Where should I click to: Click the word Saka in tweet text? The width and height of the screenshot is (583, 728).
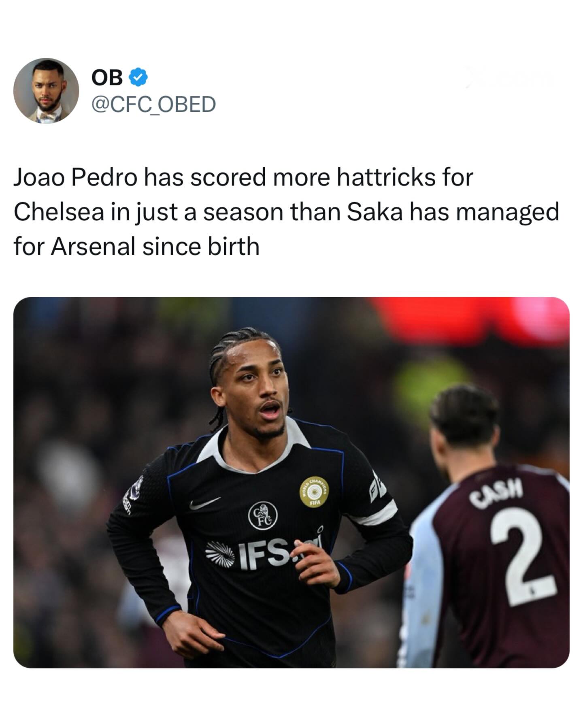click(374, 212)
